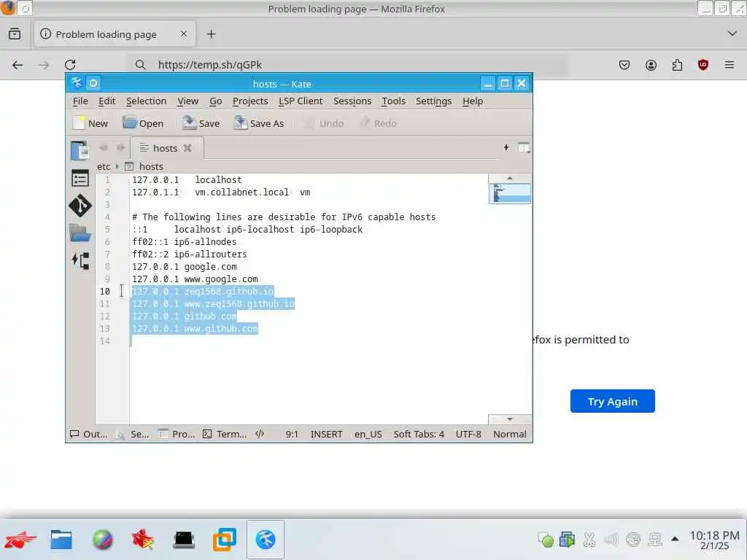The image size is (747, 560).
Task: Select the hosts document tab
Action: point(166,148)
